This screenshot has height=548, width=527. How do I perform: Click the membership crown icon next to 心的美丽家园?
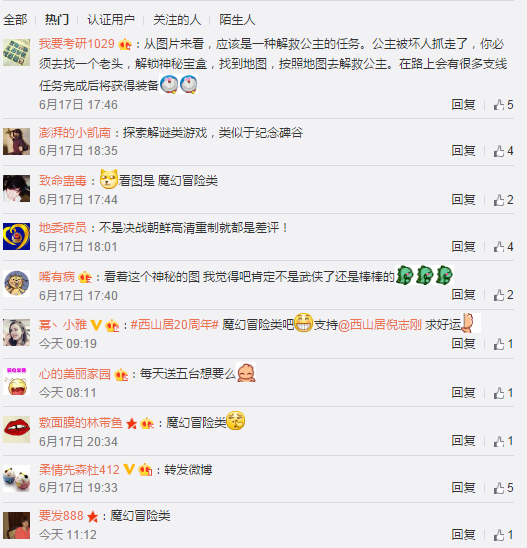121,375
